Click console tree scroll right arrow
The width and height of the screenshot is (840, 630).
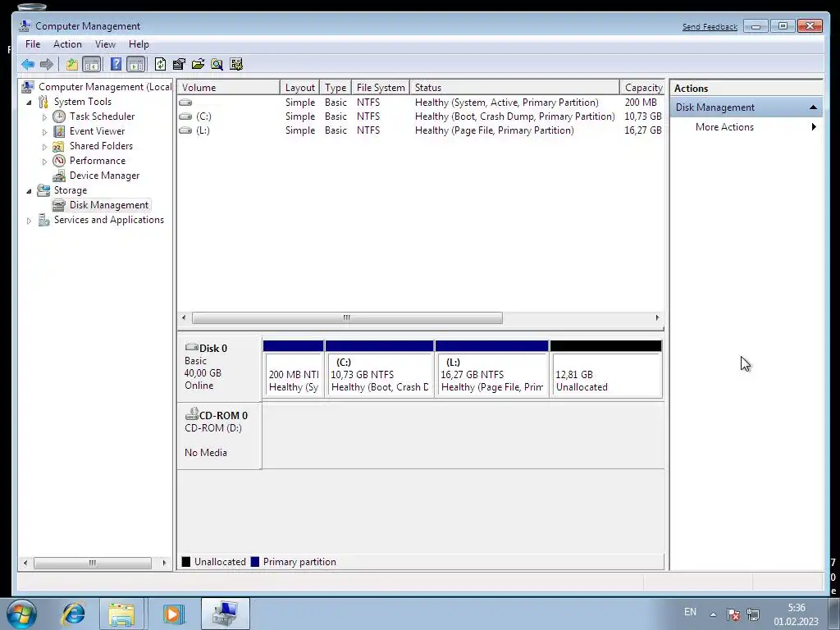164,563
